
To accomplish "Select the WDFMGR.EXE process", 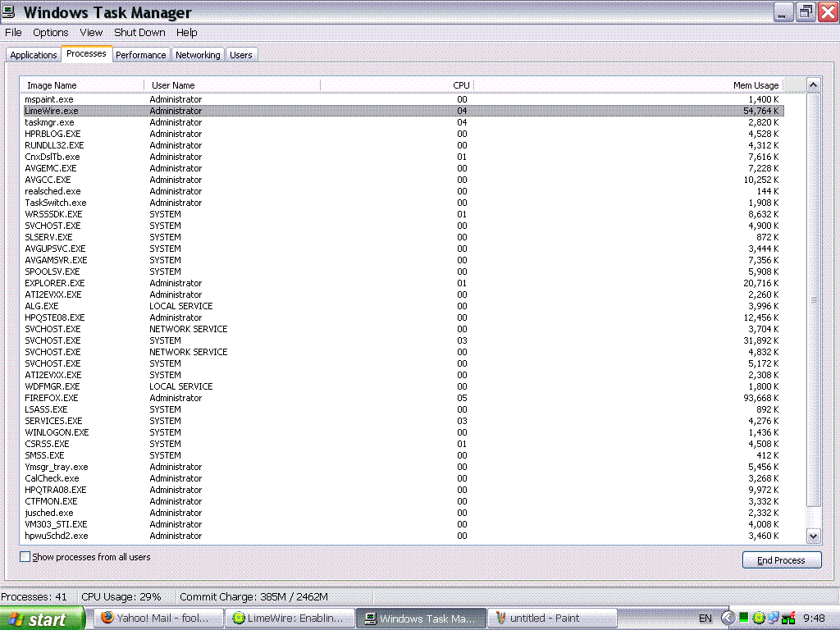I will 52,386.
